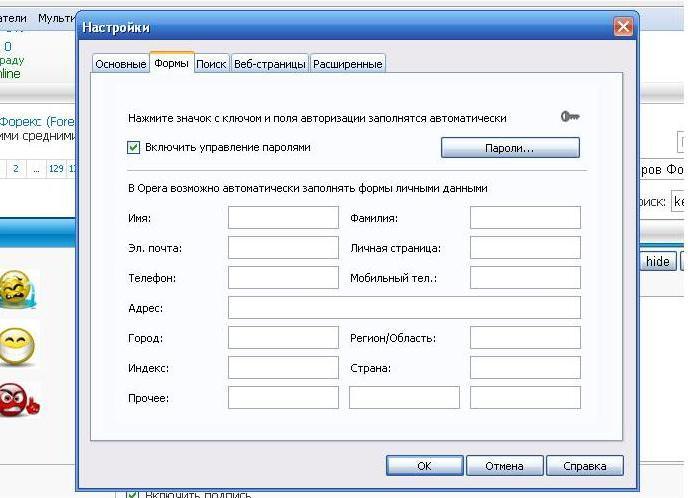This screenshot has width=688, height=498.
Task: Focus the Город input field
Action: point(283,337)
